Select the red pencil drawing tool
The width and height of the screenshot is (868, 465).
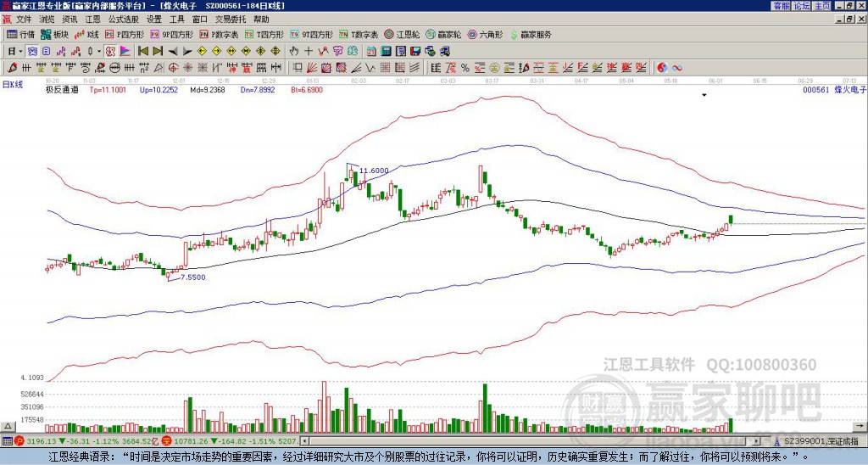point(12,68)
